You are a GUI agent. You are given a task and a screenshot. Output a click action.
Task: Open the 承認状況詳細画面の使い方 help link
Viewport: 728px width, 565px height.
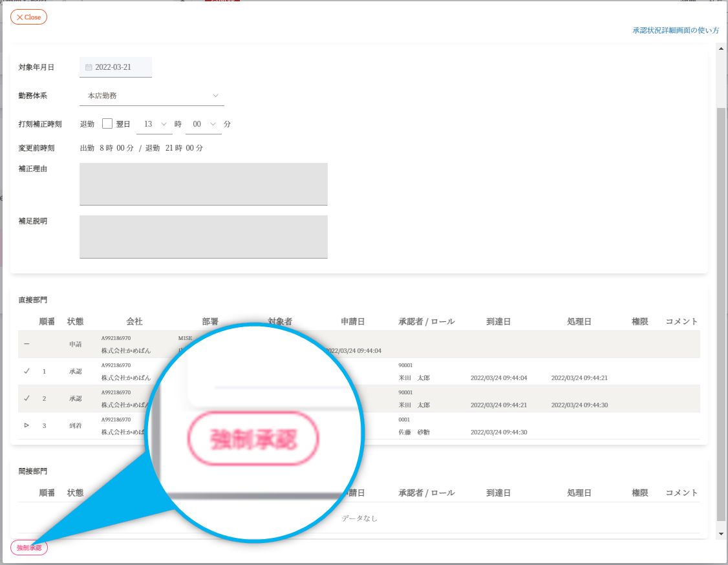[x=676, y=30]
